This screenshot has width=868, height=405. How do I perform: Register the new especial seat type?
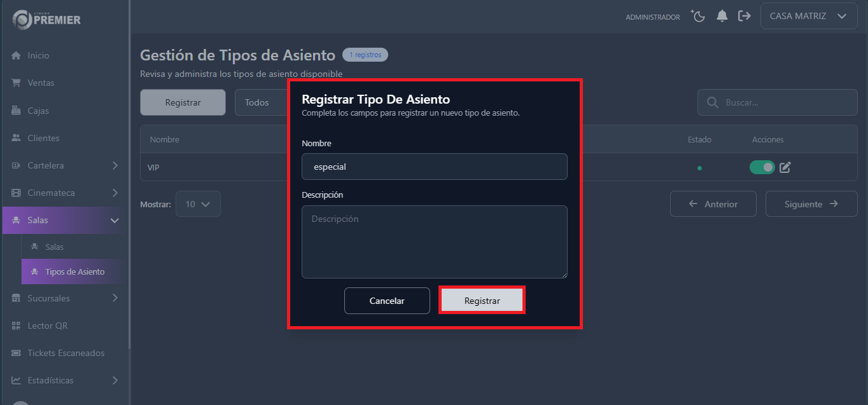(x=482, y=299)
